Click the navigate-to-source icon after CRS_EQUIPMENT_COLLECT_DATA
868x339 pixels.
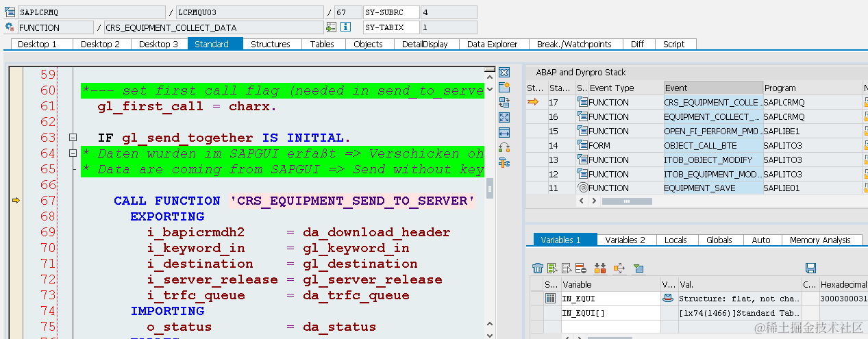coord(332,27)
